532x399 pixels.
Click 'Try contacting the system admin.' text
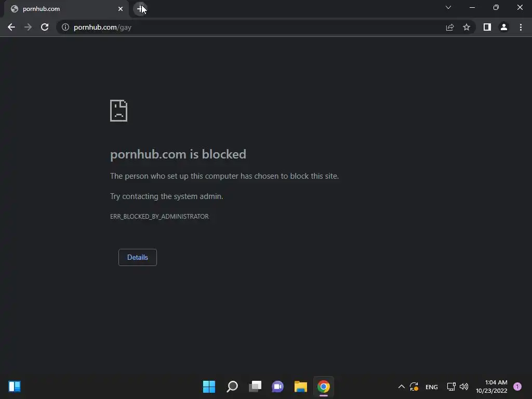coord(167,196)
